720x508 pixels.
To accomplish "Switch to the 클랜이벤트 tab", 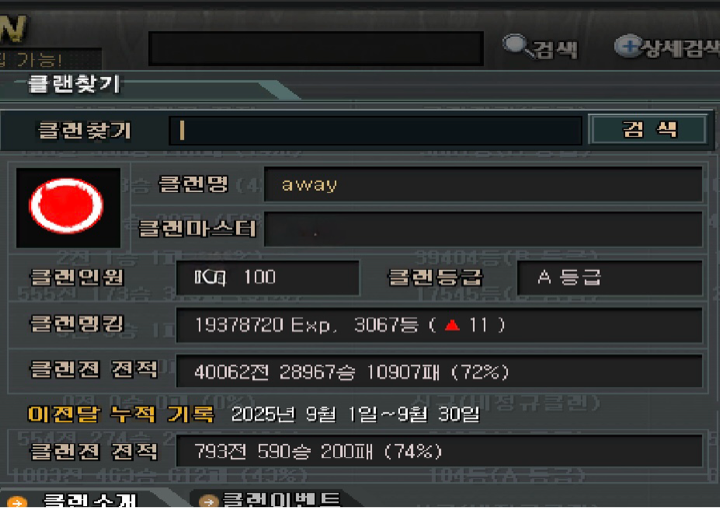I will 273,499.
